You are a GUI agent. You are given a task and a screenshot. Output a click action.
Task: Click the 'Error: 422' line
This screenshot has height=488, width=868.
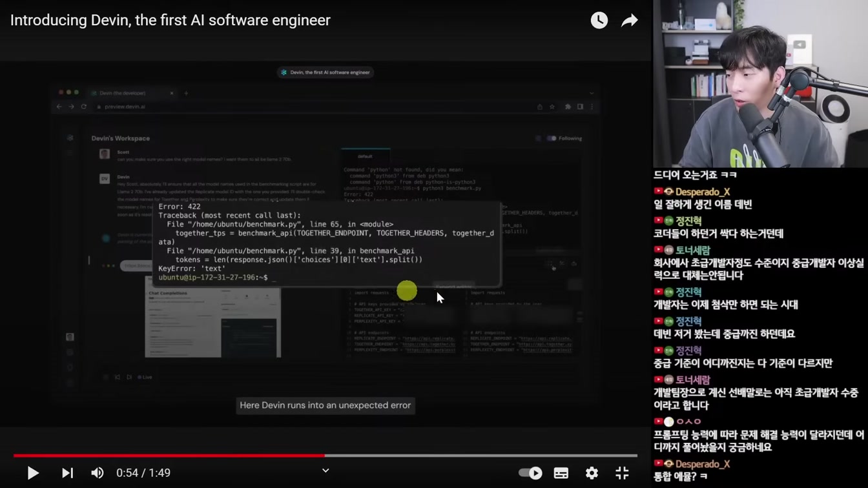(180, 207)
